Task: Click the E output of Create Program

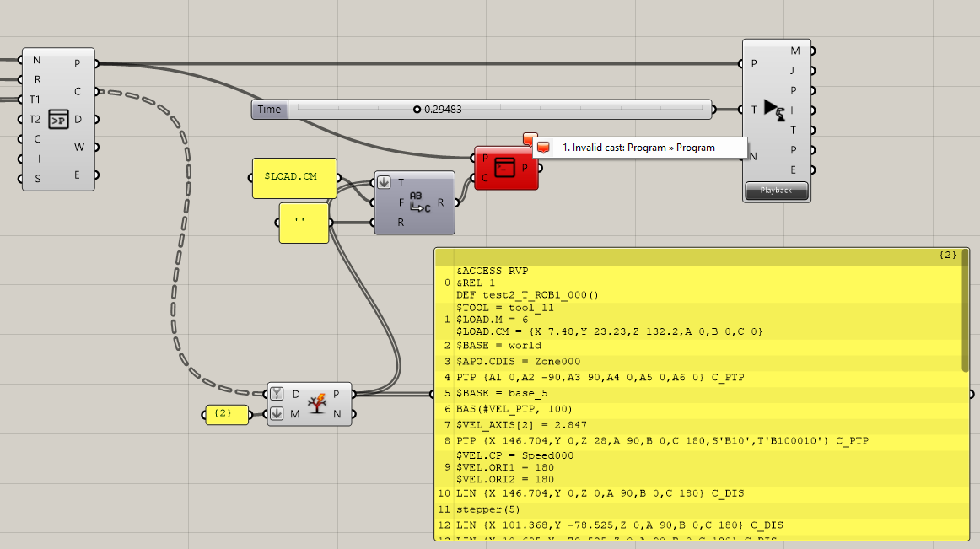Action: coord(77,175)
